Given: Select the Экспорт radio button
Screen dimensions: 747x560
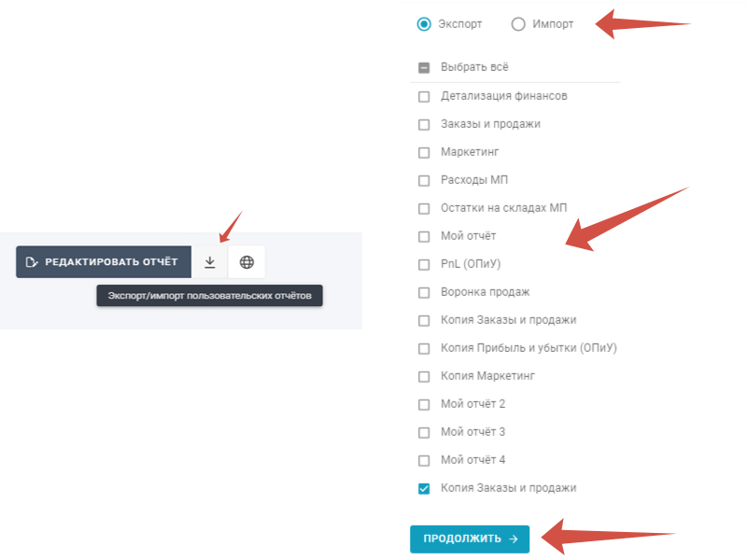Looking at the screenshot, I should pos(424,24).
